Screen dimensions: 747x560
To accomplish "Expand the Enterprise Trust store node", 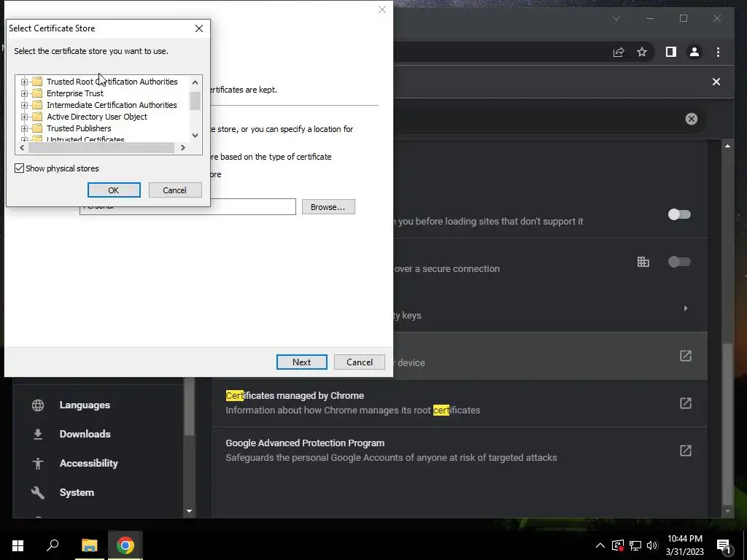I will coord(24,93).
